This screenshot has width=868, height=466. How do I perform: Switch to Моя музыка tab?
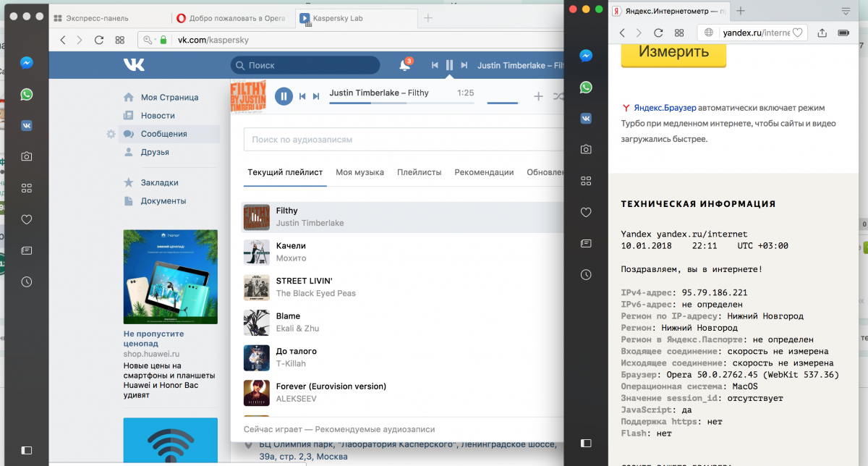tap(359, 172)
